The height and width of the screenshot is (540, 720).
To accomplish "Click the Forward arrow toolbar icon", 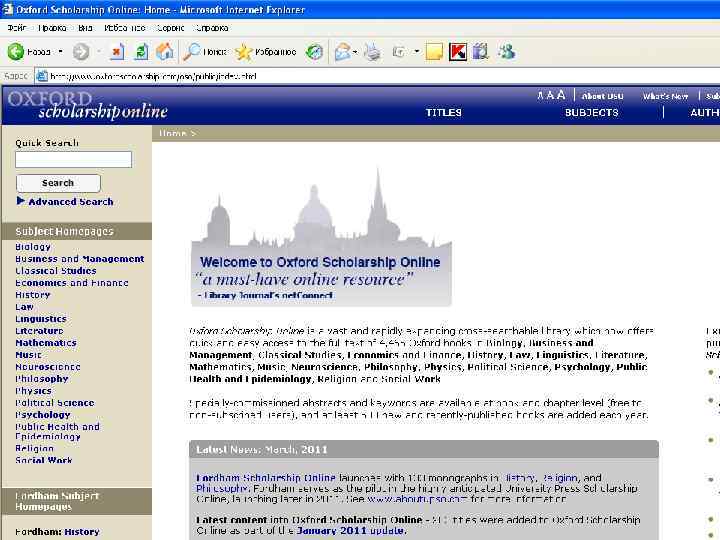I will tap(81, 51).
